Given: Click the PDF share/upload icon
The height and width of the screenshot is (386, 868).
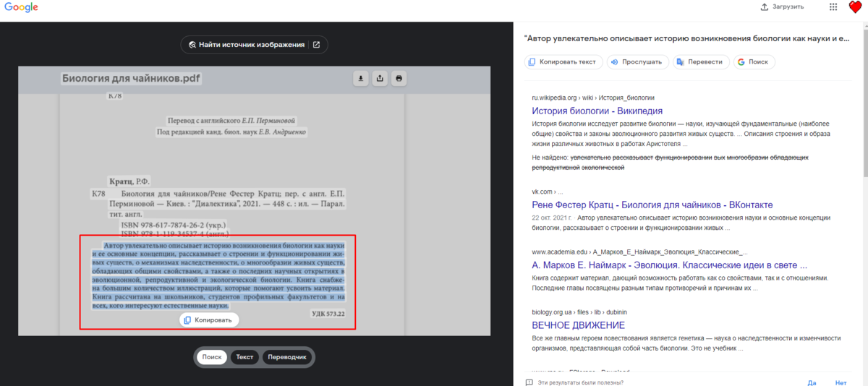Looking at the screenshot, I should 380,78.
